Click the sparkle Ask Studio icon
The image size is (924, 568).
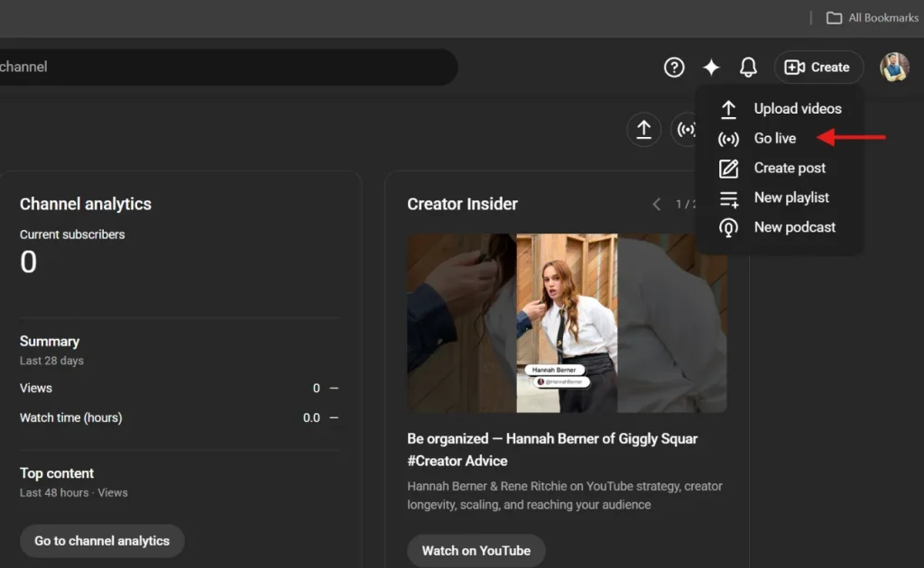pyautogui.click(x=711, y=67)
